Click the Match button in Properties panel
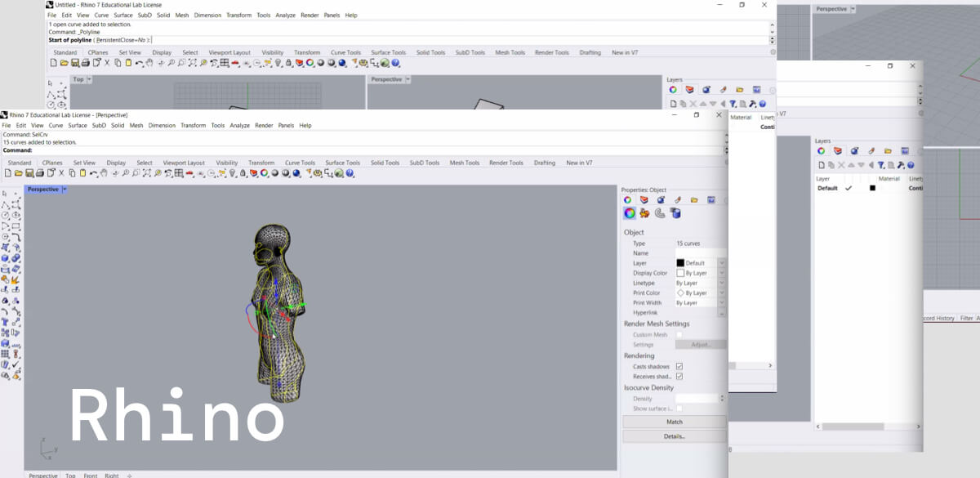 [675, 422]
